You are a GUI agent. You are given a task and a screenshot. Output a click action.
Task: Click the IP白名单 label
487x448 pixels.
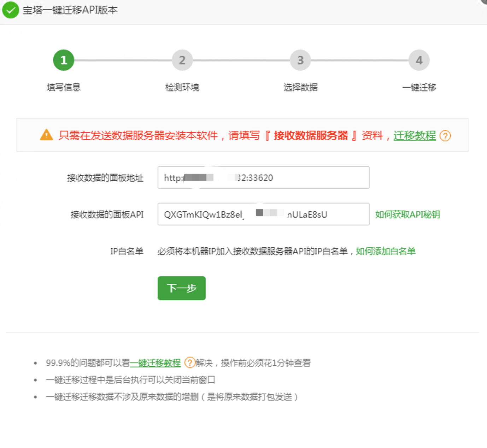tap(127, 251)
